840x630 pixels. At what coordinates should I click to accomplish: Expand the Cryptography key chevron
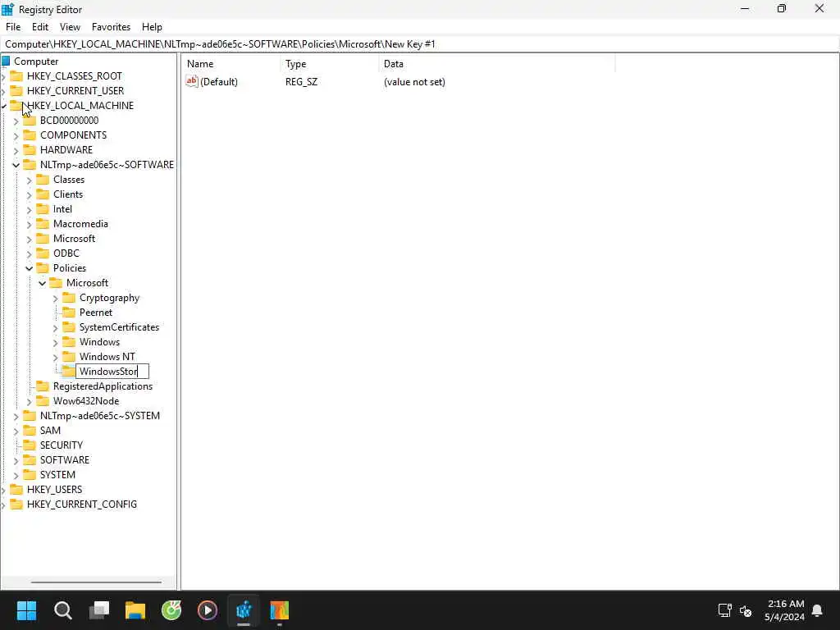[56, 299]
